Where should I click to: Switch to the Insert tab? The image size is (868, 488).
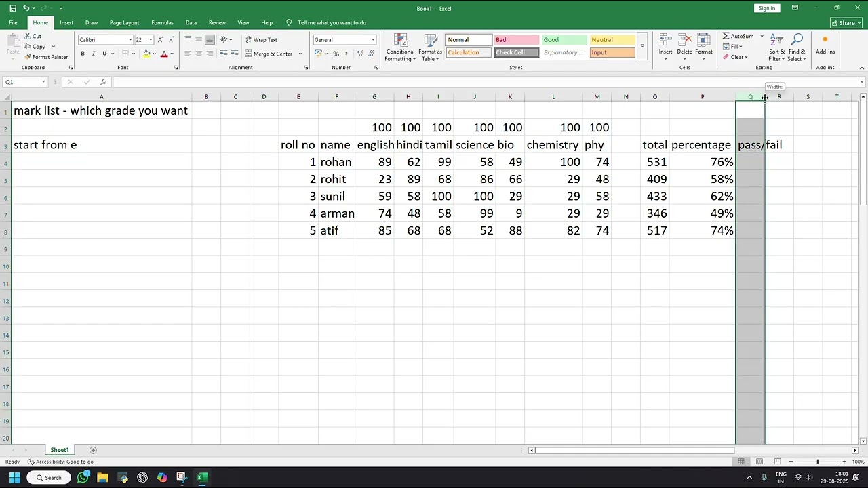click(x=66, y=22)
